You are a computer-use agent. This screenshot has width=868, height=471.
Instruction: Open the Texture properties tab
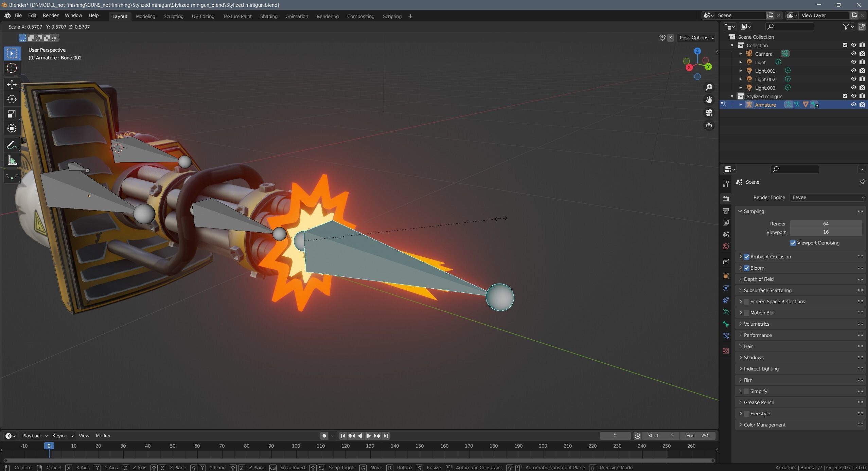point(726,351)
